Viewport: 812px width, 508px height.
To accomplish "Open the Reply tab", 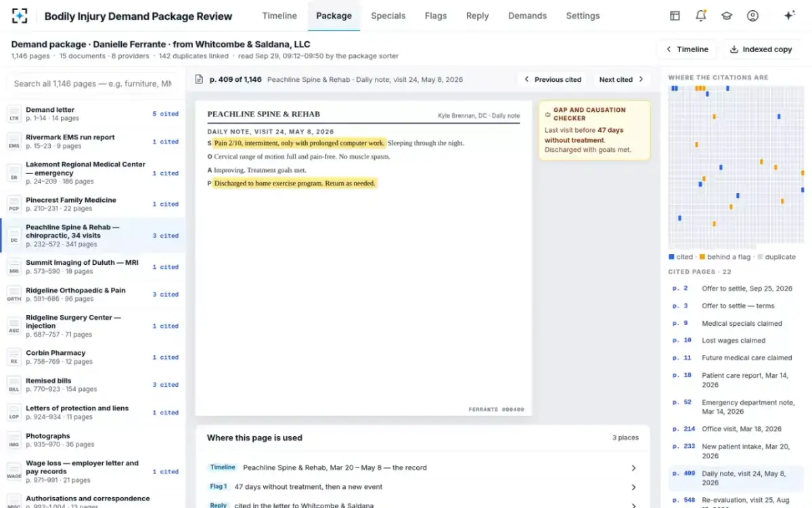I will click(477, 16).
